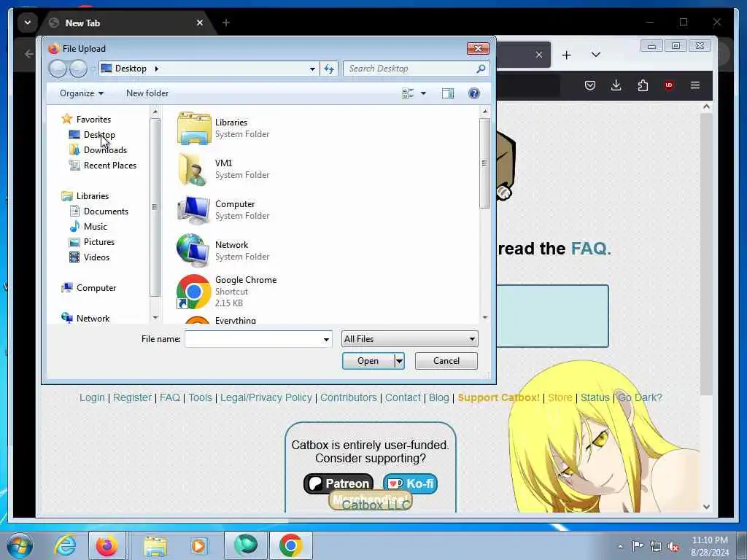Click the Register link
This screenshot has height=560, width=747.
132,397
